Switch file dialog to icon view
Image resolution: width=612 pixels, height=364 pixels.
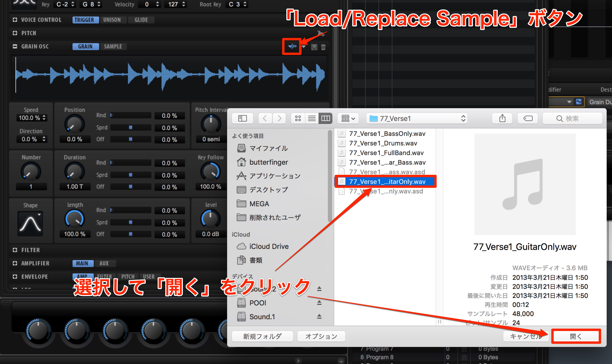[x=298, y=118]
